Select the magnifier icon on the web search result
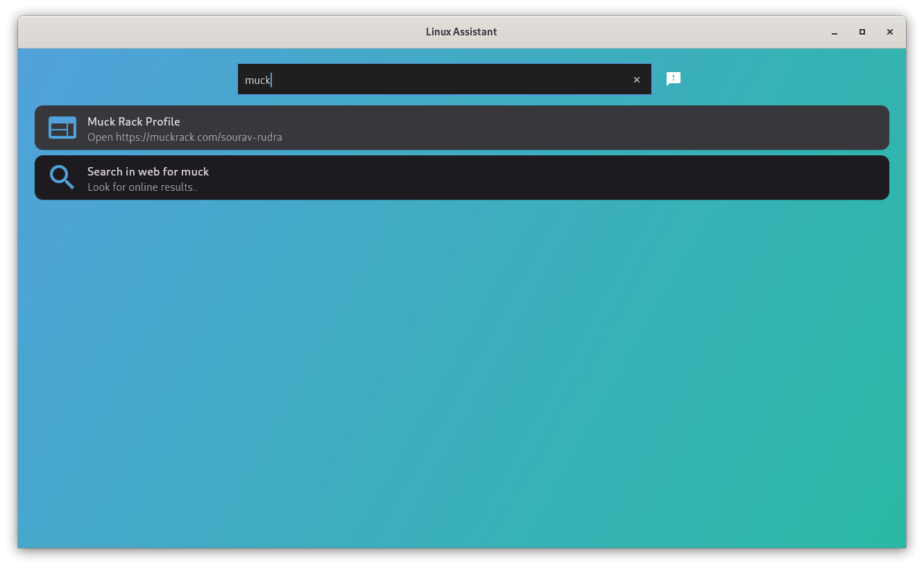The image size is (924, 568). pyautogui.click(x=61, y=177)
